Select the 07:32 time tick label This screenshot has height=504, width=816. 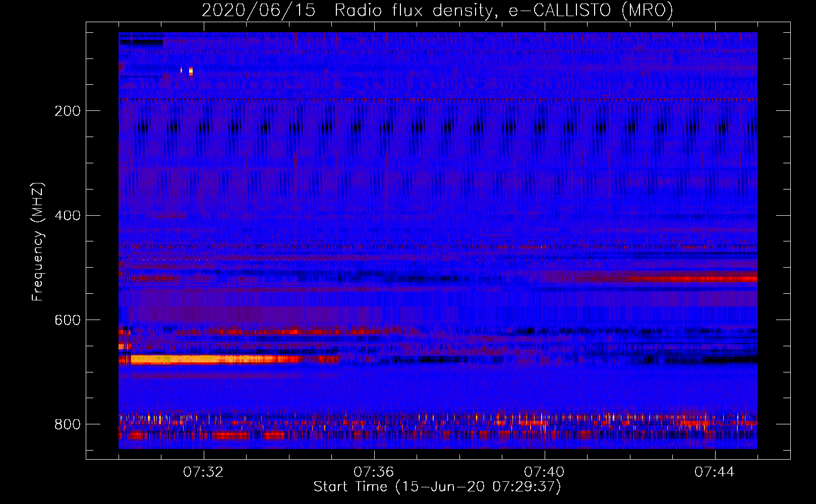[x=203, y=472]
